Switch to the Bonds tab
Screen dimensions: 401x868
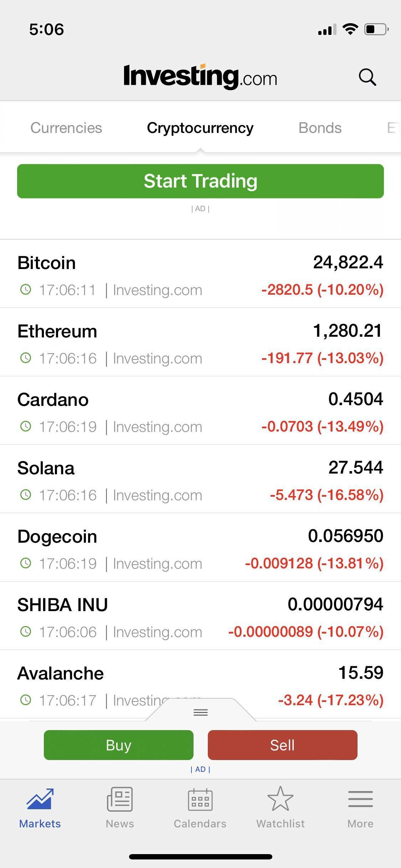pyautogui.click(x=320, y=128)
